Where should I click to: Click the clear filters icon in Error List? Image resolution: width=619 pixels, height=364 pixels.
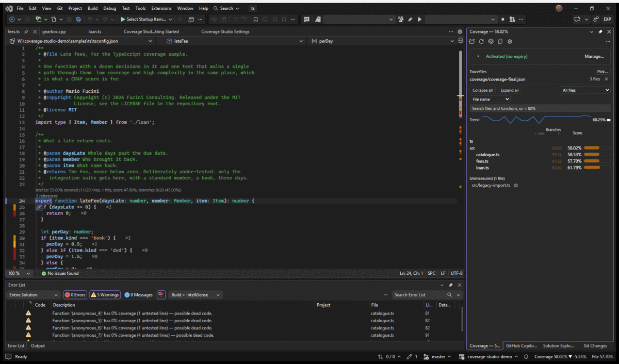pos(161,295)
